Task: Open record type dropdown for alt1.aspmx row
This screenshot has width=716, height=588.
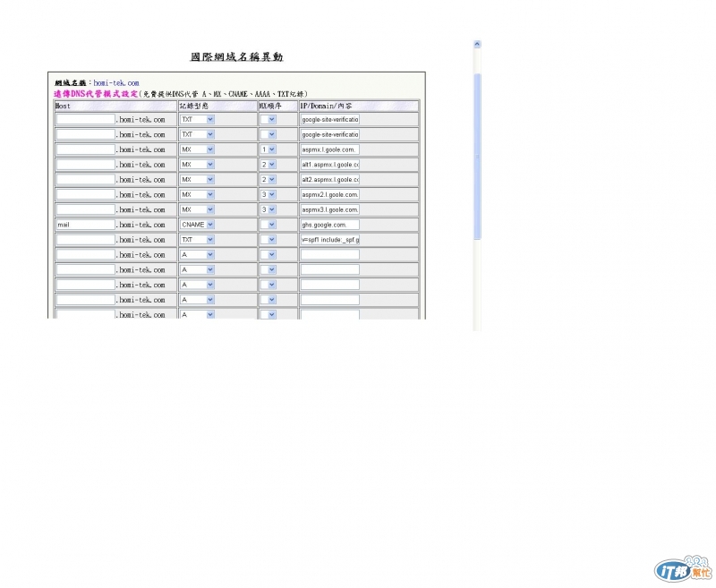Action: [197, 165]
